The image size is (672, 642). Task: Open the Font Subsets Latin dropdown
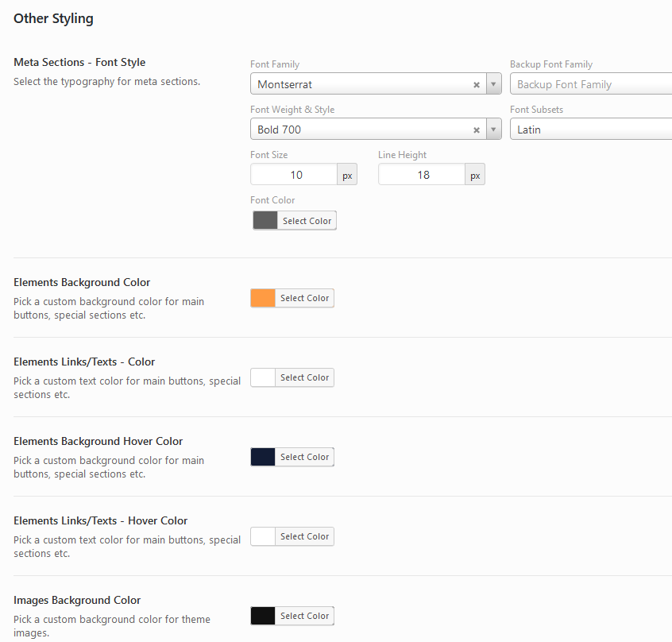[x=591, y=130]
